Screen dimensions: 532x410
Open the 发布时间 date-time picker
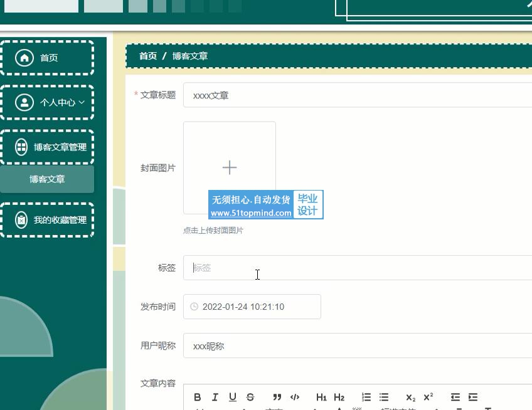(x=252, y=307)
